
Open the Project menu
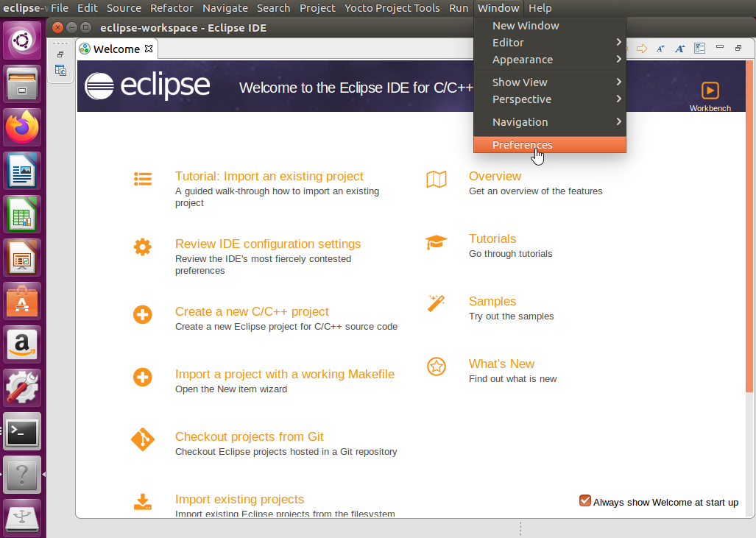tap(317, 8)
